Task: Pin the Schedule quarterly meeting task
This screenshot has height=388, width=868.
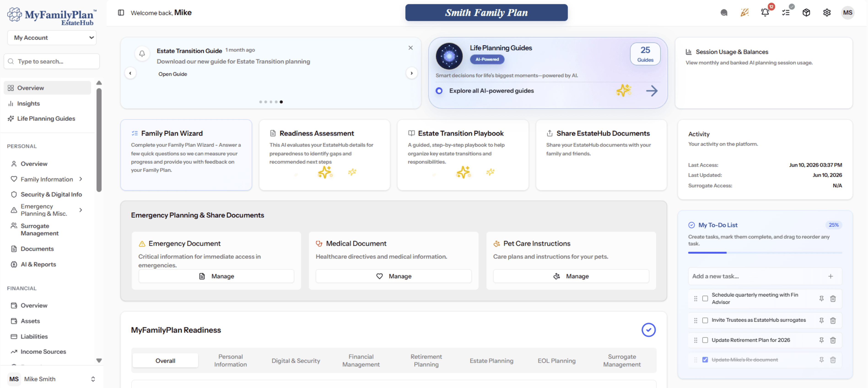Action: coord(822,298)
